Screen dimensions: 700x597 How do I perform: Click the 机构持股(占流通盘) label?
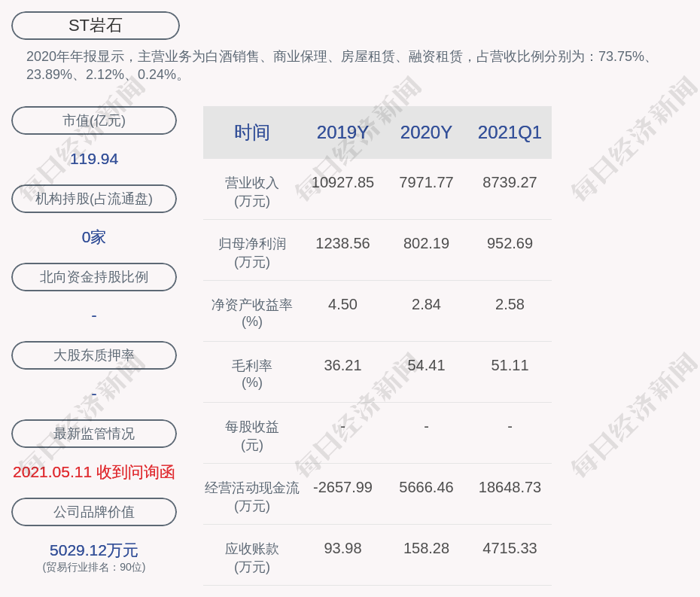(94, 199)
